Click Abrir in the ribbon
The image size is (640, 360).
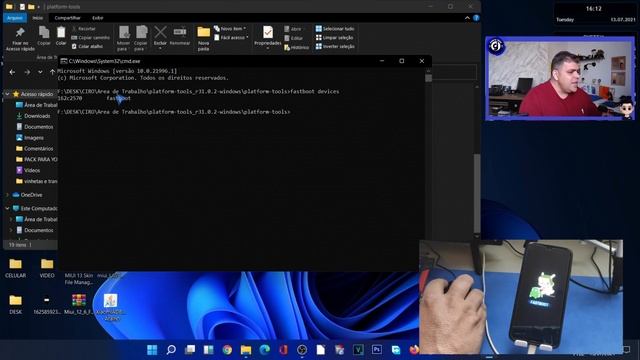[293, 29]
